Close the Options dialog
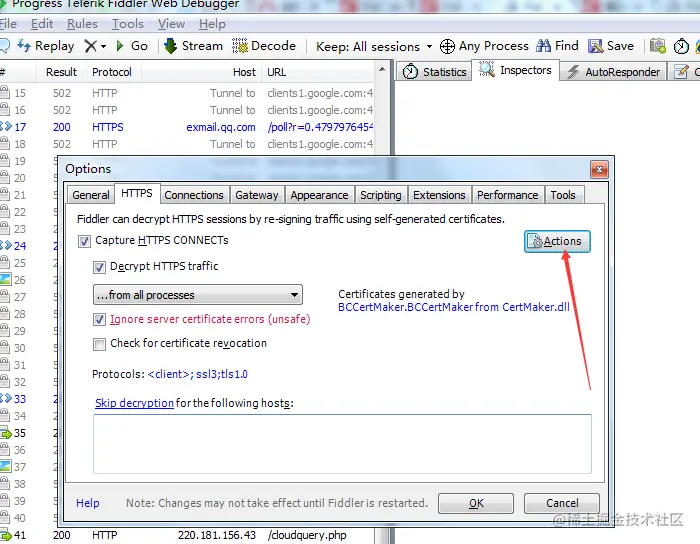This screenshot has height=544, width=700. click(599, 170)
